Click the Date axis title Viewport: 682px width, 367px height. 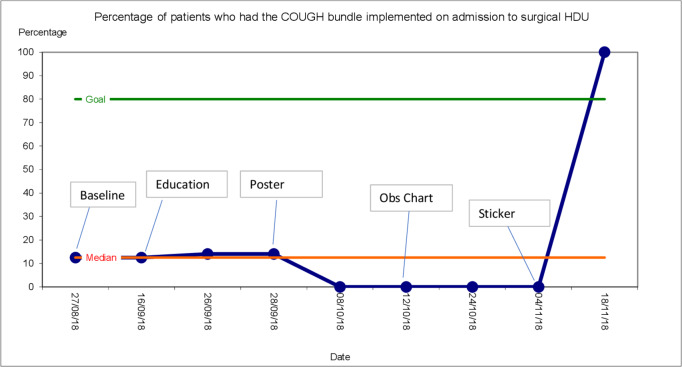pyautogui.click(x=340, y=357)
